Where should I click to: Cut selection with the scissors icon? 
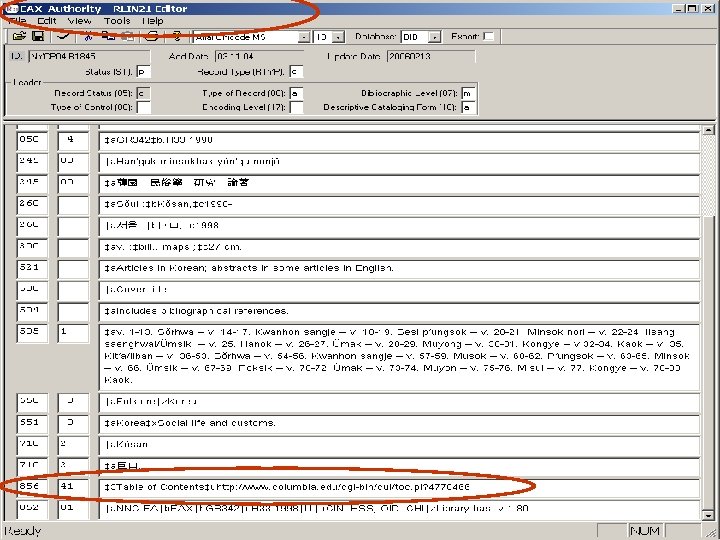click(88, 36)
